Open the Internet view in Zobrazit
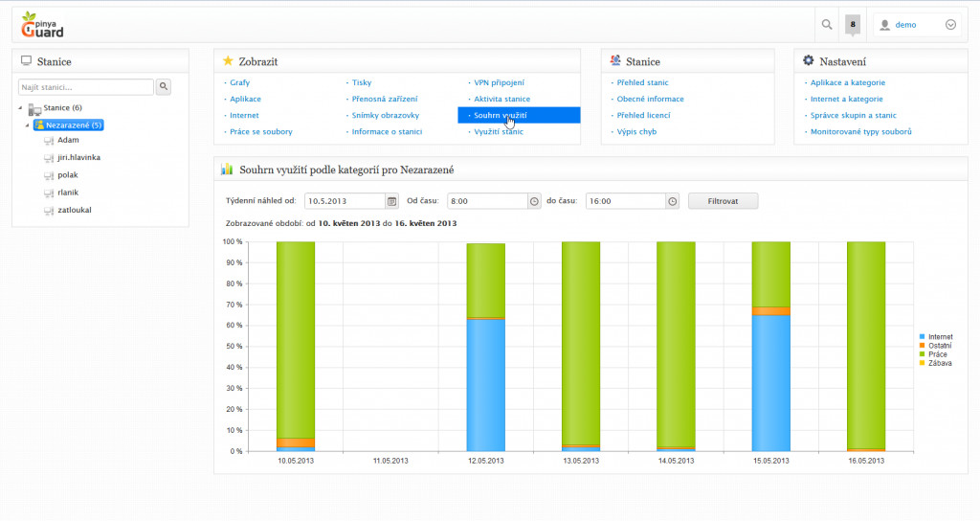 coord(244,115)
